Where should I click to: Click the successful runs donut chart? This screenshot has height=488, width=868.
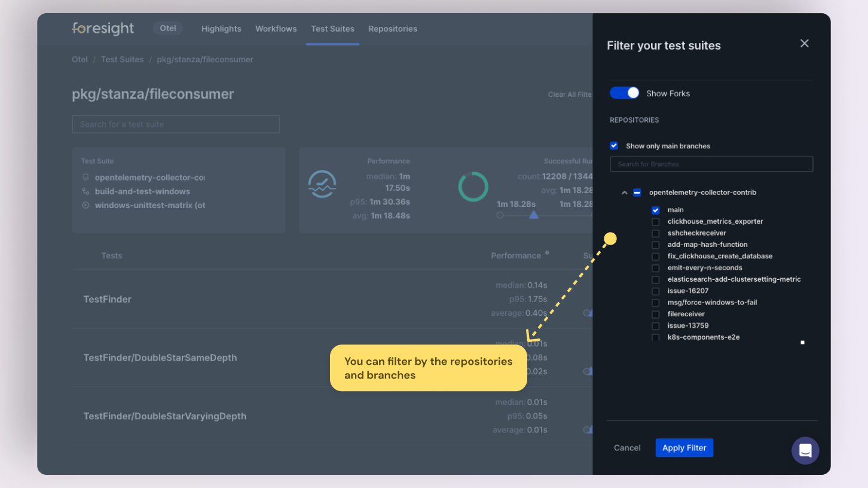pyautogui.click(x=473, y=187)
